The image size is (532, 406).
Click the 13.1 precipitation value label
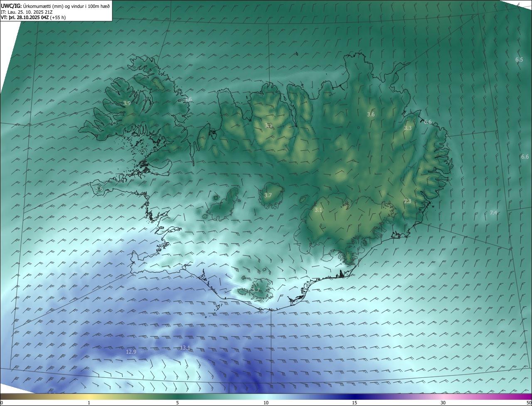point(185,347)
